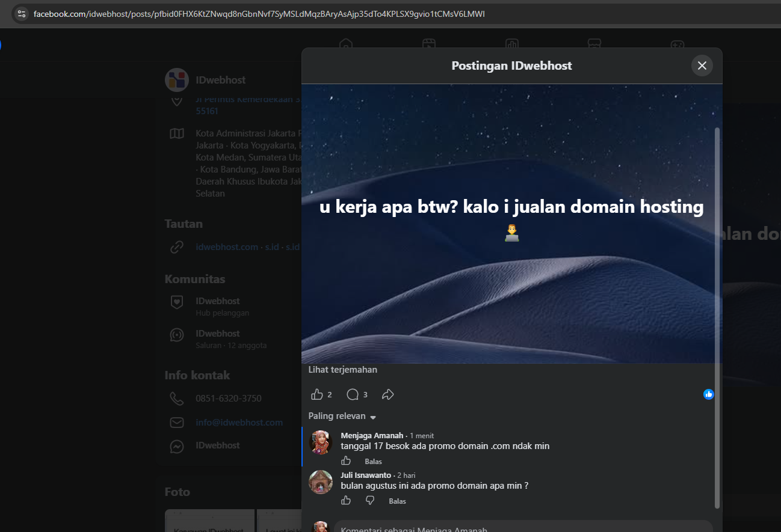This screenshot has width=781, height=532.
Task: Open the Reels video icon in top navigation
Action: tap(428, 44)
